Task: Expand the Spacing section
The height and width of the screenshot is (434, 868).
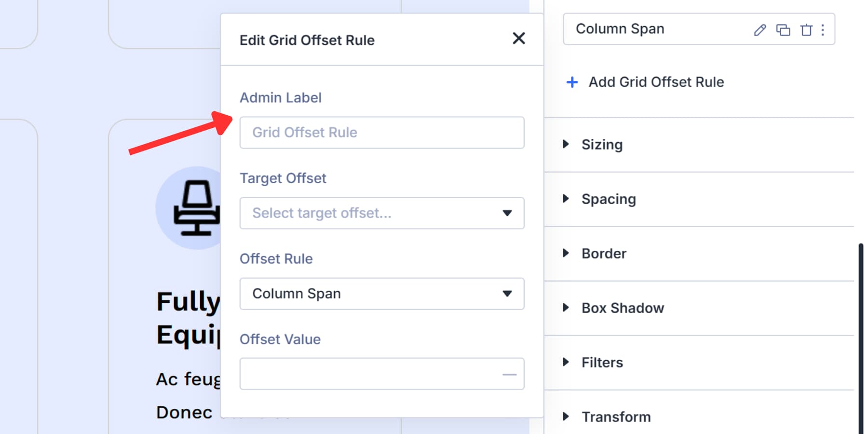Action: pyautogui.click(x=609, y=199)
